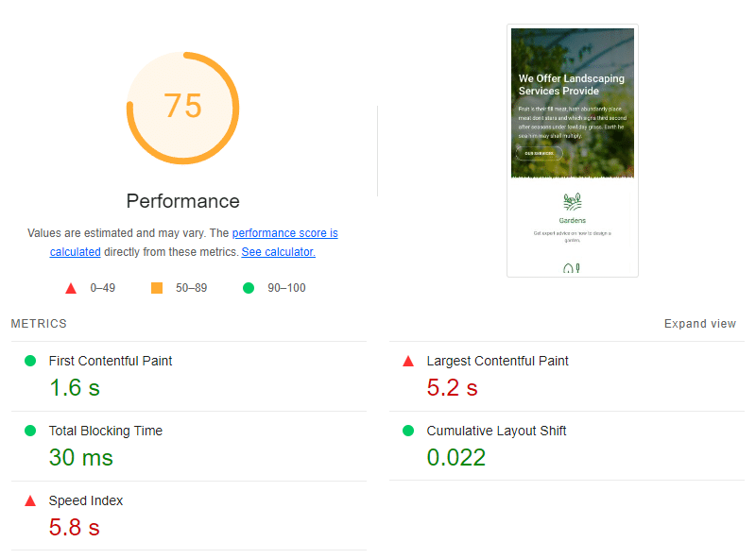Click the Speed Index value 5.8 s
The width and height of the screenshot is (756, 559).
click(75, 528)
